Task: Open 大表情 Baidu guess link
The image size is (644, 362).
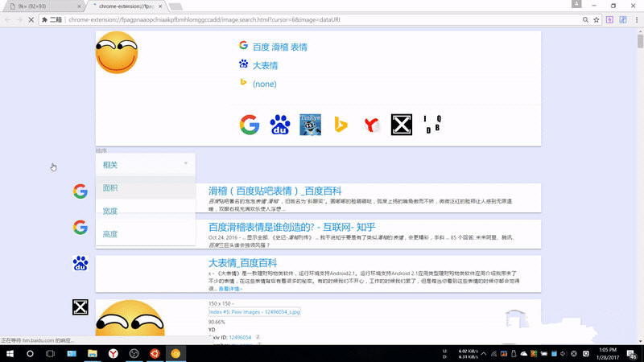Action: [x=266, y=66]
